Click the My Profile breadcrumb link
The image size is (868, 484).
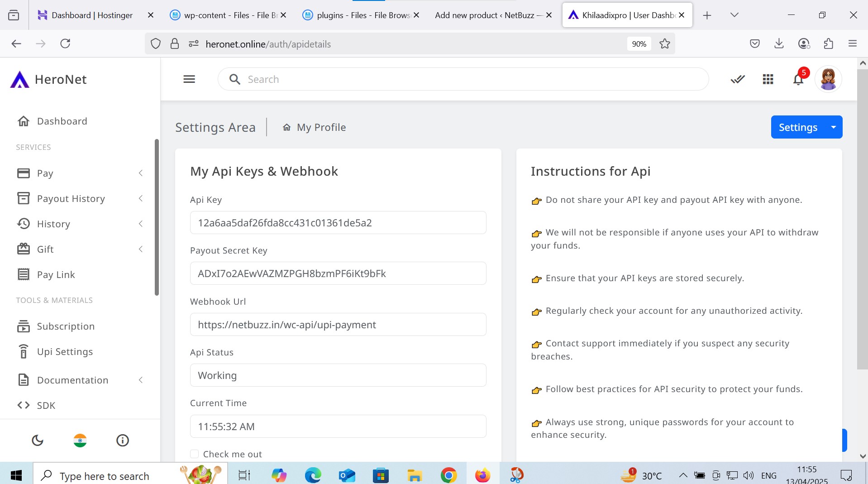[x=321, y=128]
